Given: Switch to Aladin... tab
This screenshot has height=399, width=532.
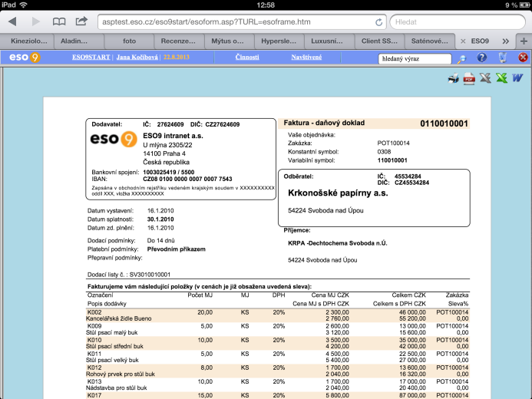Looking at the screenshot, I should coord(74,41).
